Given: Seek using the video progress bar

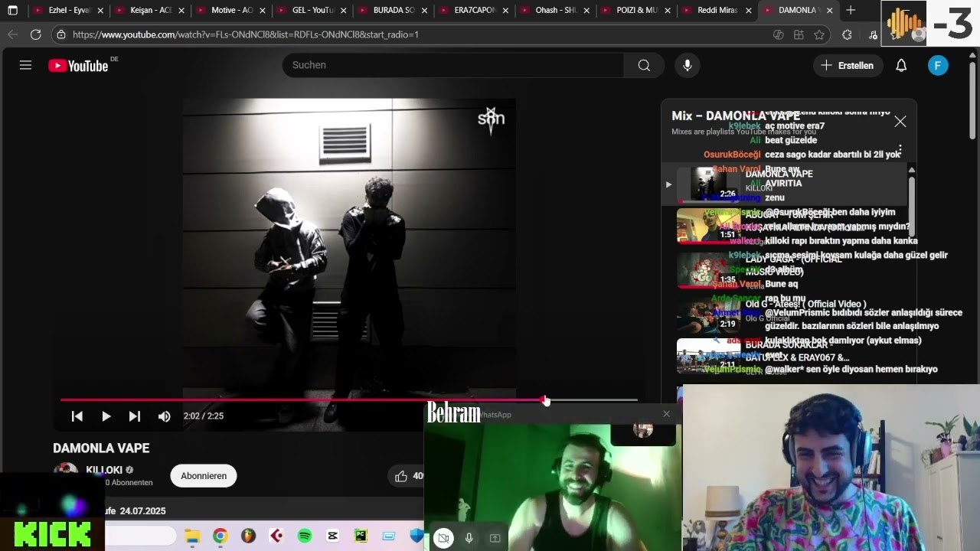Looking at the screenshot, I should (349, 399).
